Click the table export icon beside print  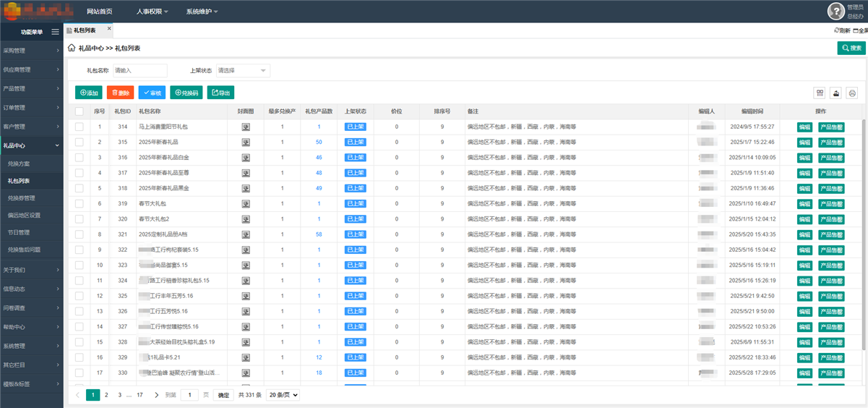point(836,93)
